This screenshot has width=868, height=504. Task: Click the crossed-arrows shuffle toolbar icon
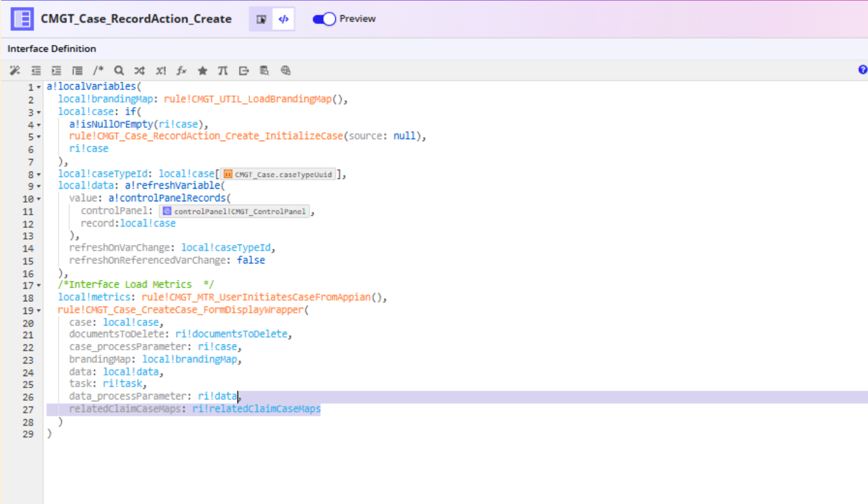click(x=140, y=71)
